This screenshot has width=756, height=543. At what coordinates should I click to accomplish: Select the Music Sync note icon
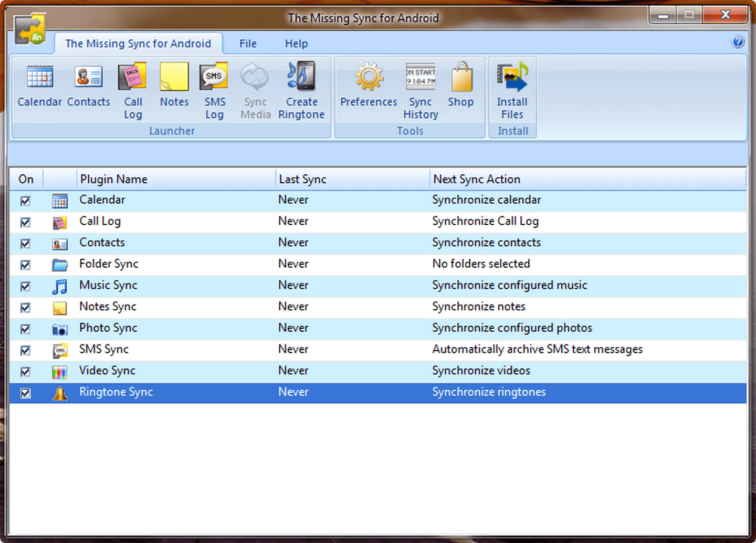60,286
